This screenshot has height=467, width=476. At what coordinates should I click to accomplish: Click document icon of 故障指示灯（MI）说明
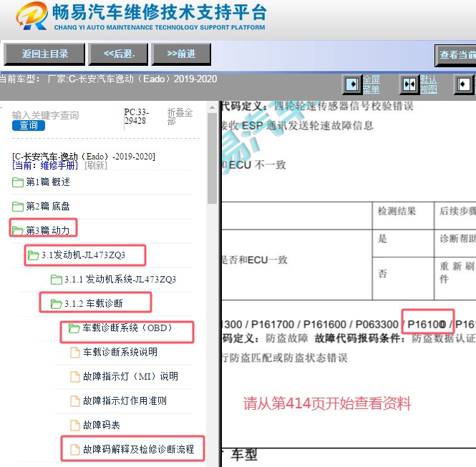point(75,376)
